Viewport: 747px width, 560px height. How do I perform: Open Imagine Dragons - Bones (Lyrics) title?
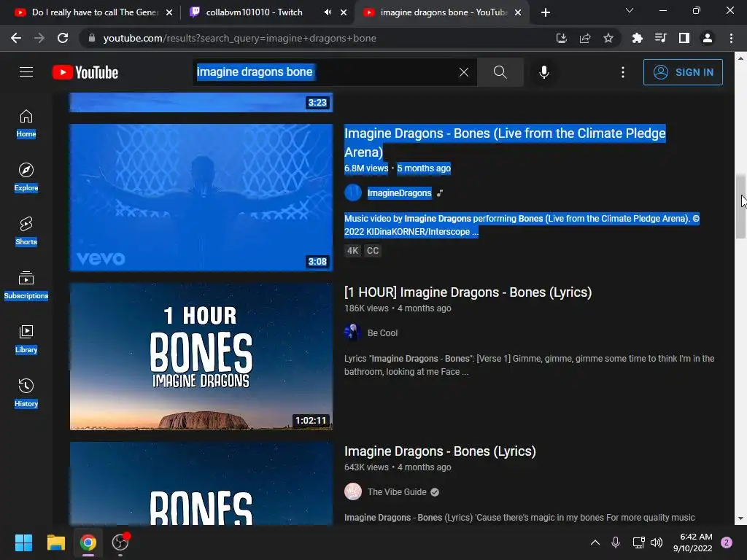point(440,451)
